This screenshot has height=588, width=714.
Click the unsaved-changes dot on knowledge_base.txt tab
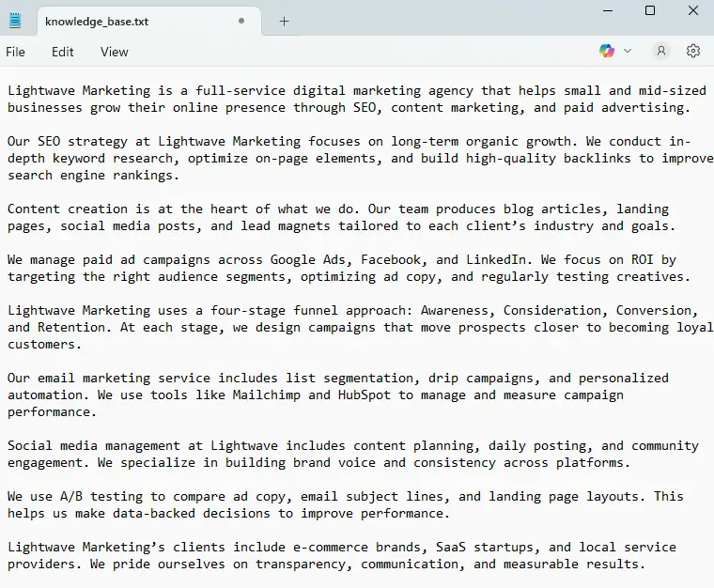pyautogui.click(x=241, y=21)
